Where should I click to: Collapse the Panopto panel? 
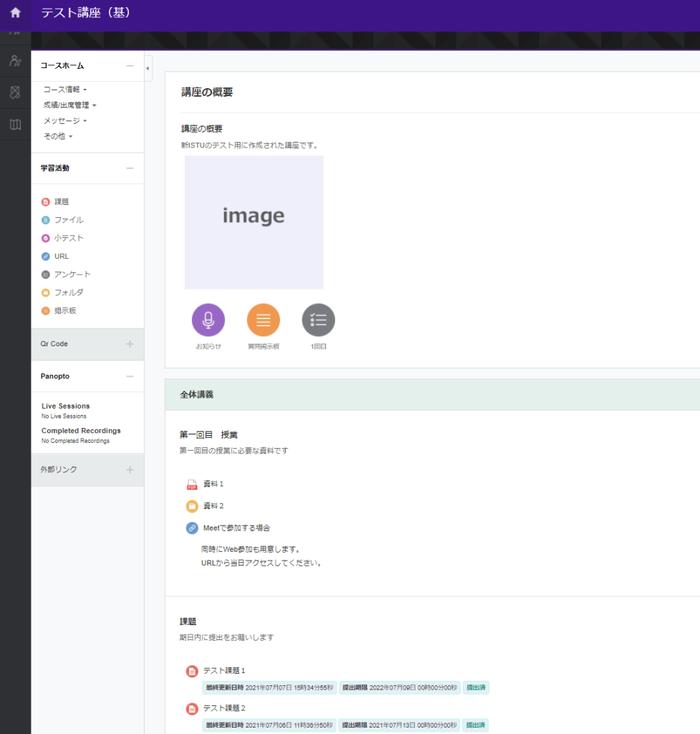[x=130, y=376]
